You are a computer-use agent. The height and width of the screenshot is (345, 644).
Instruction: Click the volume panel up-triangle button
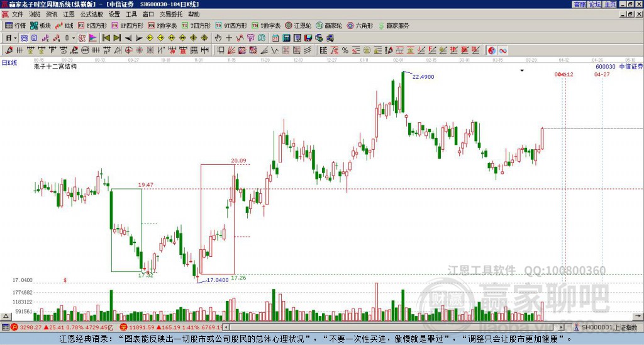click(5, 316)
